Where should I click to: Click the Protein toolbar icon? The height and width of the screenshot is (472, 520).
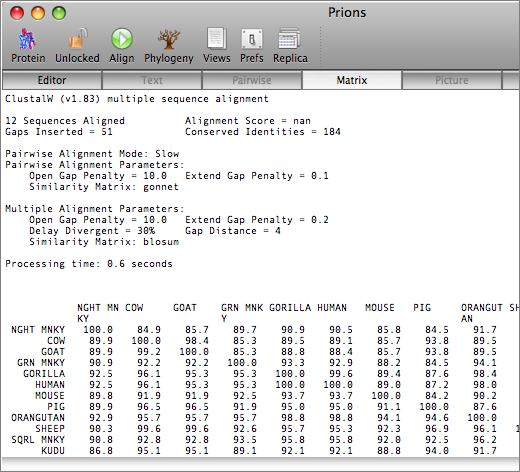(28, 39)
